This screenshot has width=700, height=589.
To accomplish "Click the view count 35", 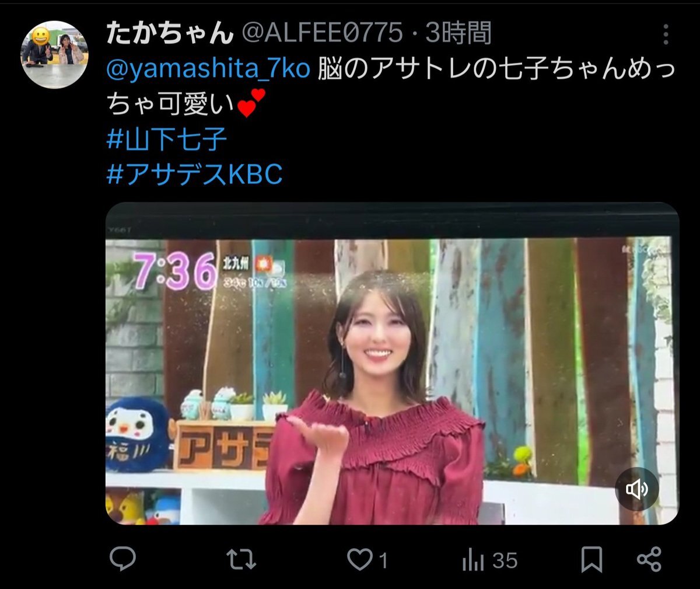I will (505, 561).
